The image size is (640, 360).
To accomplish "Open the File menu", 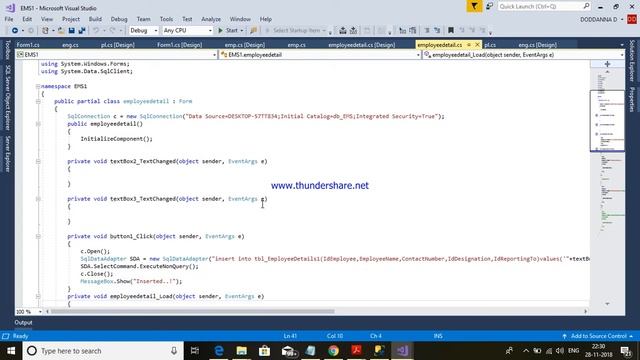I will coord(9,19).
